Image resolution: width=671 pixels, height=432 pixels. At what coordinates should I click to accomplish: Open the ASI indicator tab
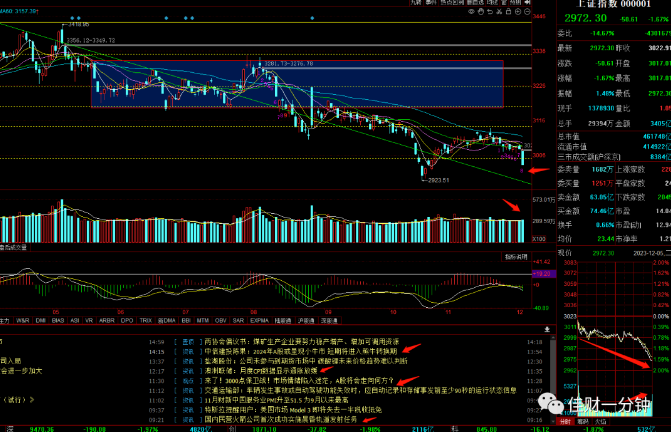(x=75, y=320)
